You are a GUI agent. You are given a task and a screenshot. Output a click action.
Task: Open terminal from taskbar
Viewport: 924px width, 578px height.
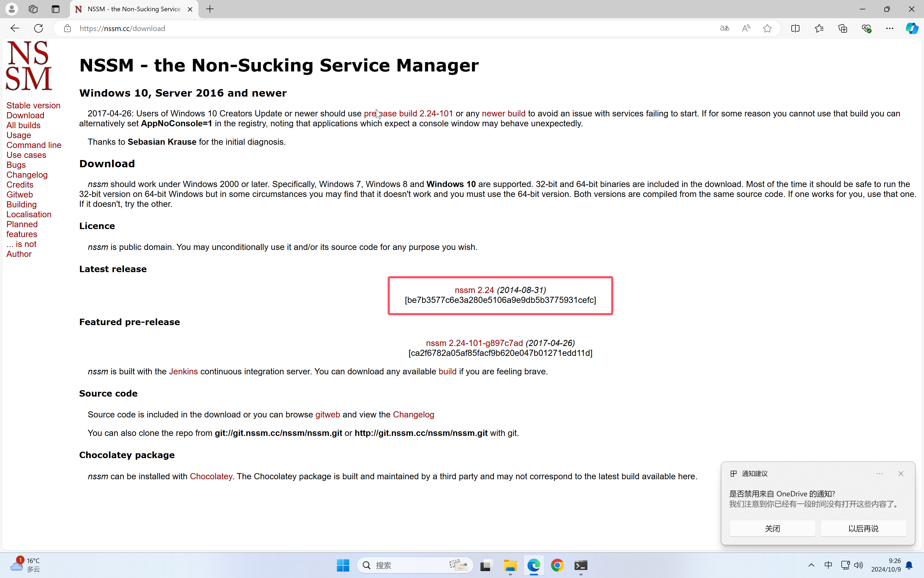coord(581,565)
